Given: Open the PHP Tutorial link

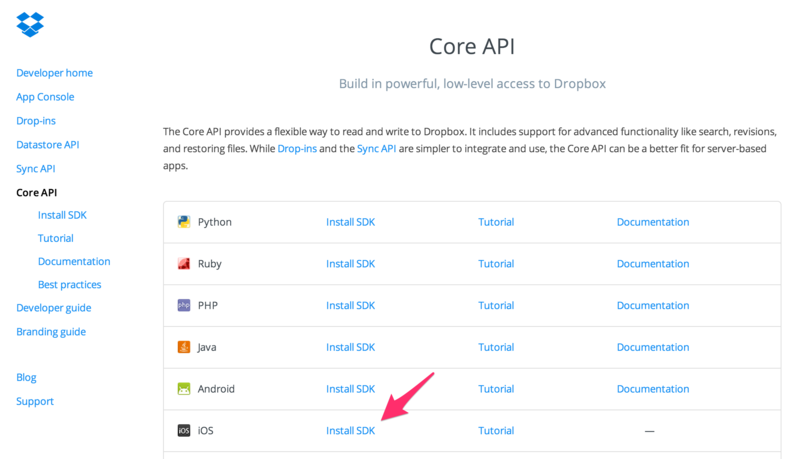Looking at the screenshot, I should click(x=496, y=305).
